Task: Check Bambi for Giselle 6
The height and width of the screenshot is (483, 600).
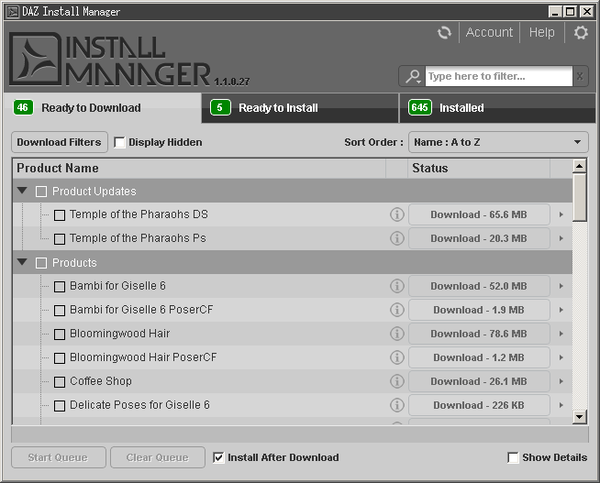Action: pyautogui.click(x=59, y=287)
